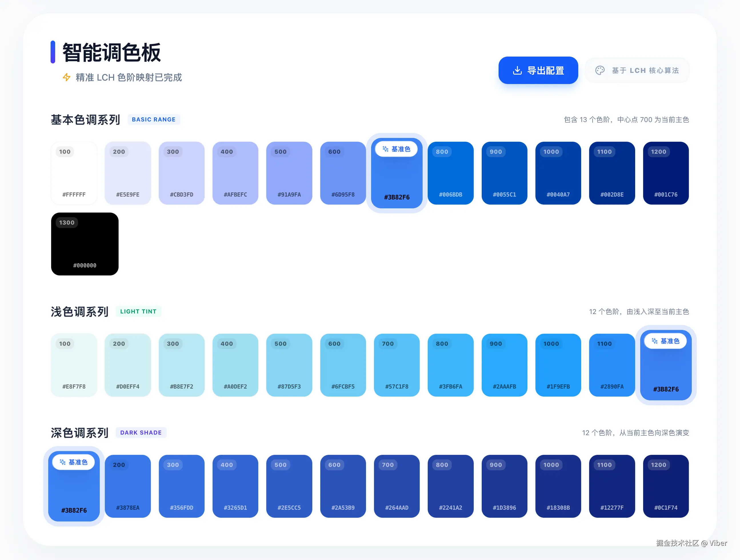Click the sparkle icon on the dark shade 基准色 badge

(63, 462)
